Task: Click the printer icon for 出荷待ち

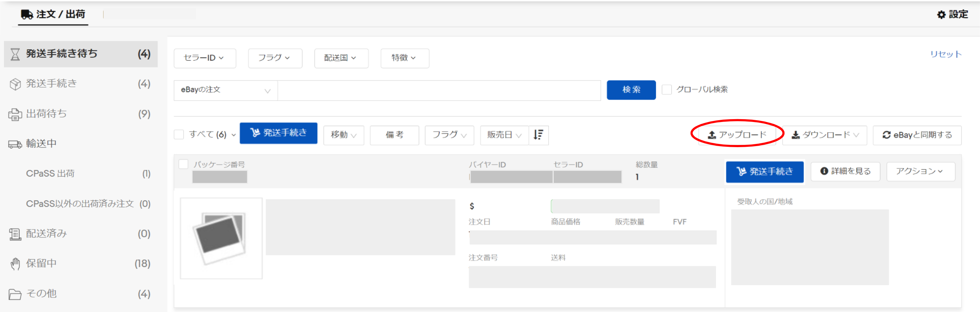Action: 15,115
